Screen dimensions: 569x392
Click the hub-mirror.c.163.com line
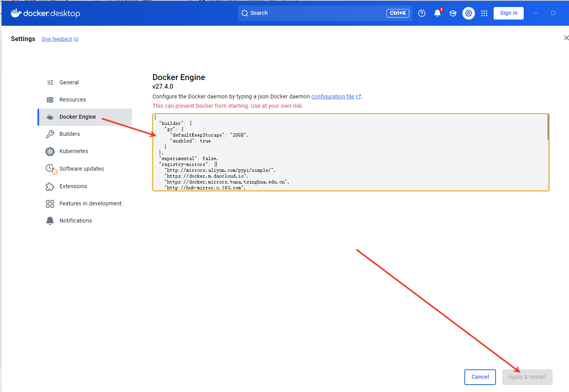click(x=205, y=188)
